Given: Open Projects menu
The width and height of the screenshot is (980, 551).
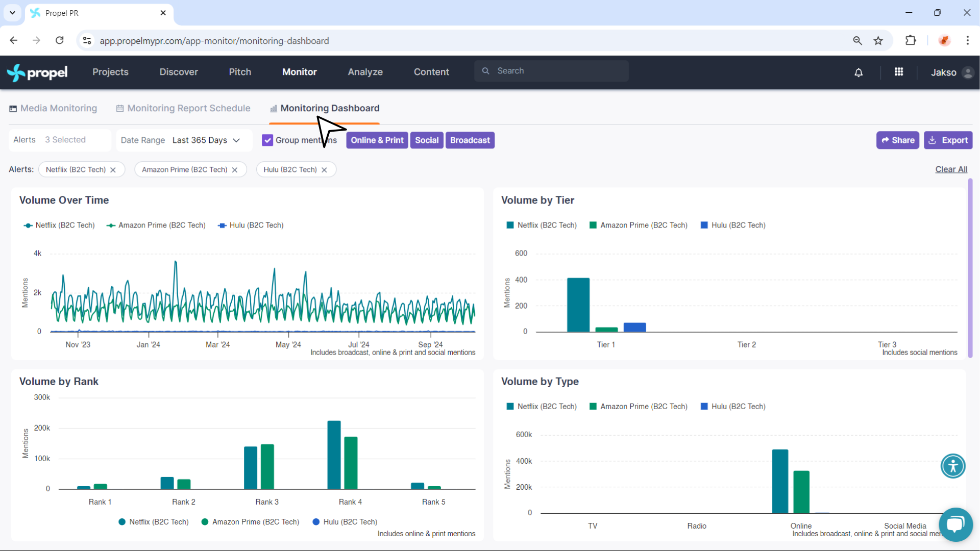Looking at the screenshot, I should point(110,72).
